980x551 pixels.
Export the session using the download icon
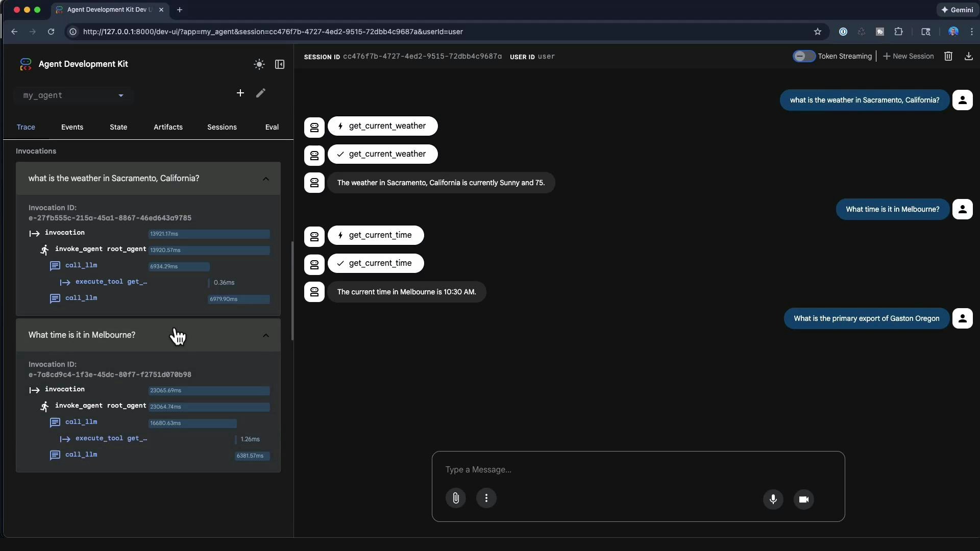pyautogui.click(x=969, y=56)
